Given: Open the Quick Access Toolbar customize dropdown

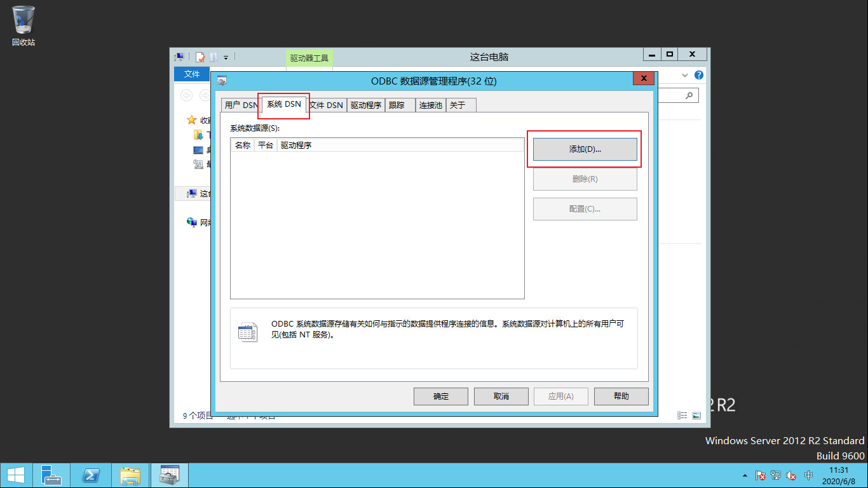Looking at the screenshot, I should (224, 57).
